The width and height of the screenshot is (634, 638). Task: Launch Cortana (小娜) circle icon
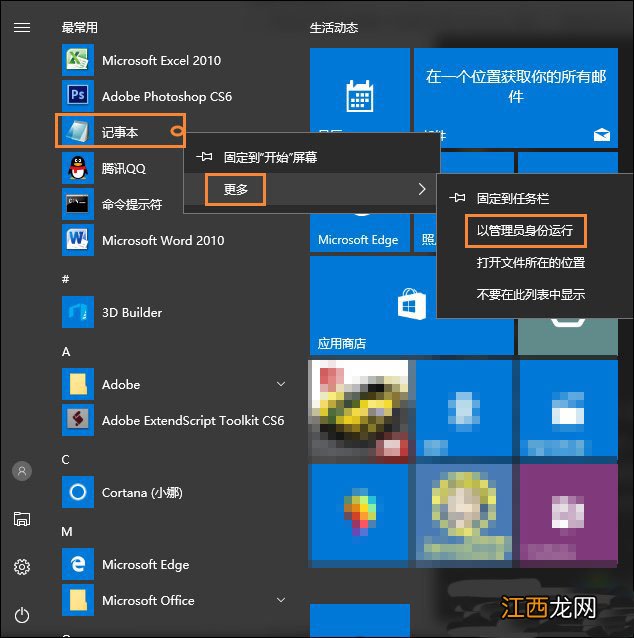(78, 492)
